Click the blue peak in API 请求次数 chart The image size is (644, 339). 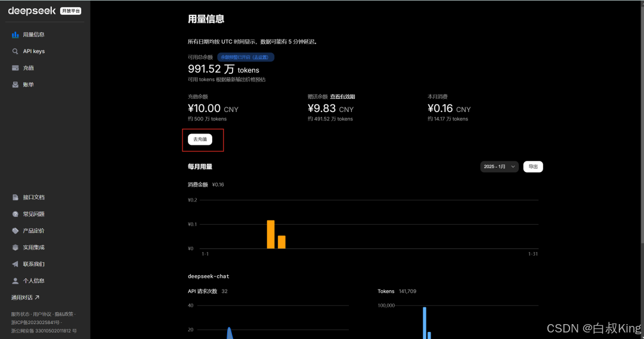[230, 332]
